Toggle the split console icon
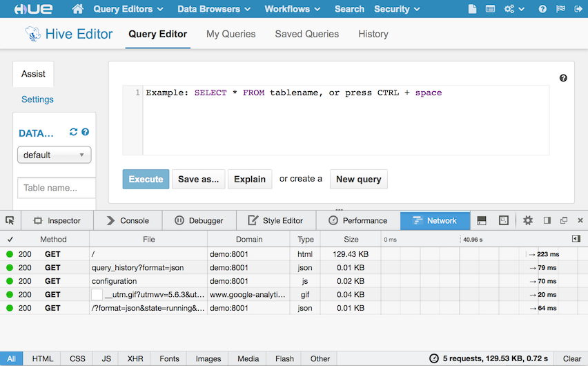588x366 pixels. point(482,220)
